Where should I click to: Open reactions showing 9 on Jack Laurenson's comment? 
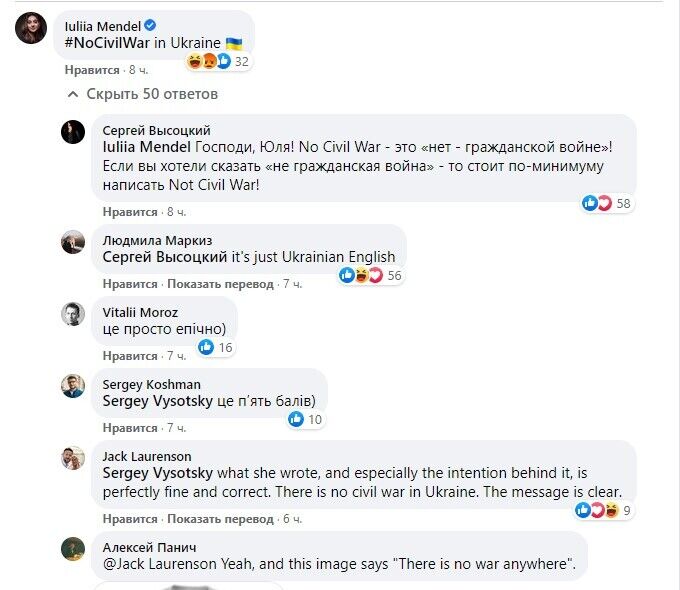coord(603,510)
